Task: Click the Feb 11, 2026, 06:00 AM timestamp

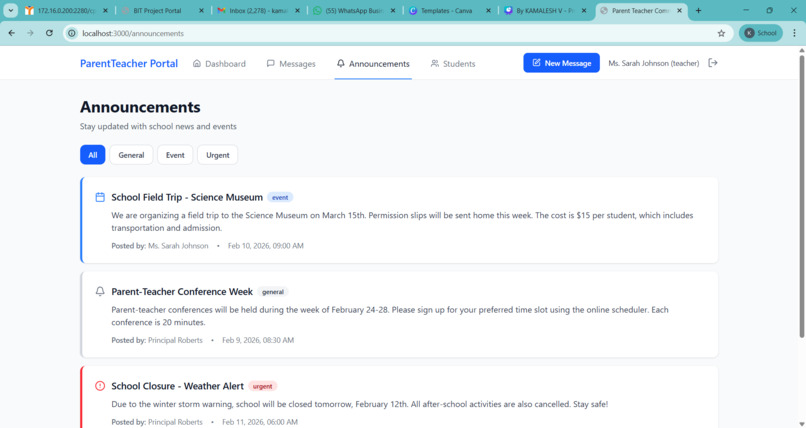Action: [260, 422]
